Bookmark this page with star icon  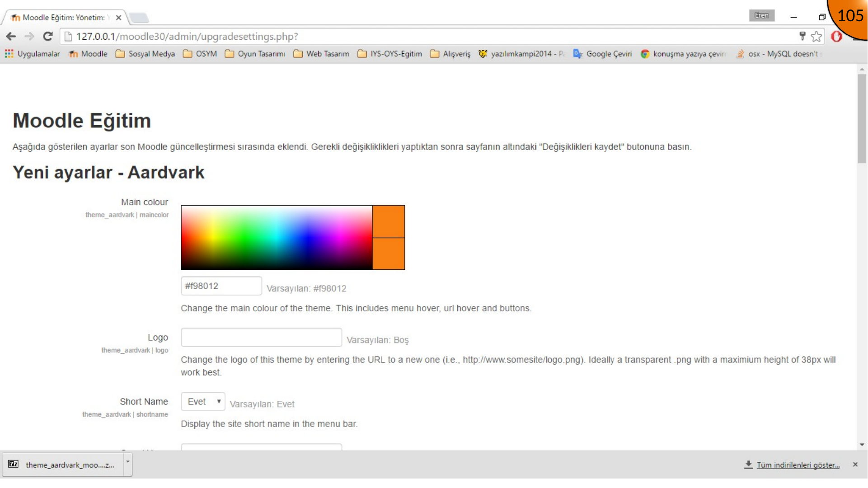816,37
